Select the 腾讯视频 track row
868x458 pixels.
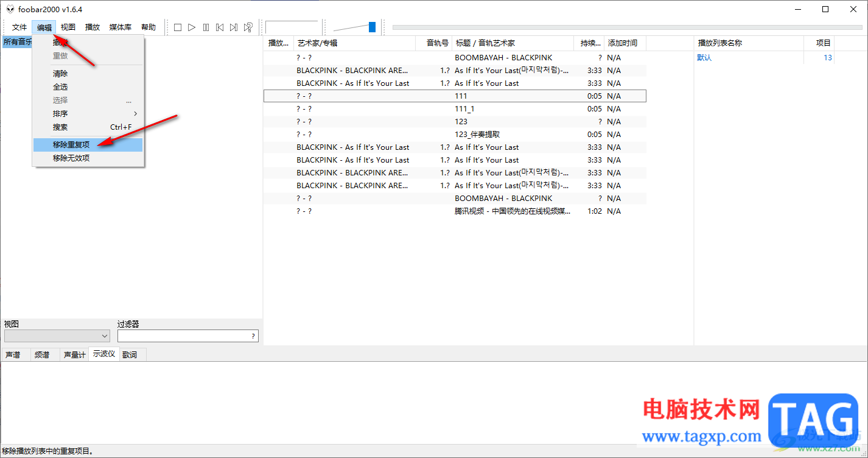point(455,211)
